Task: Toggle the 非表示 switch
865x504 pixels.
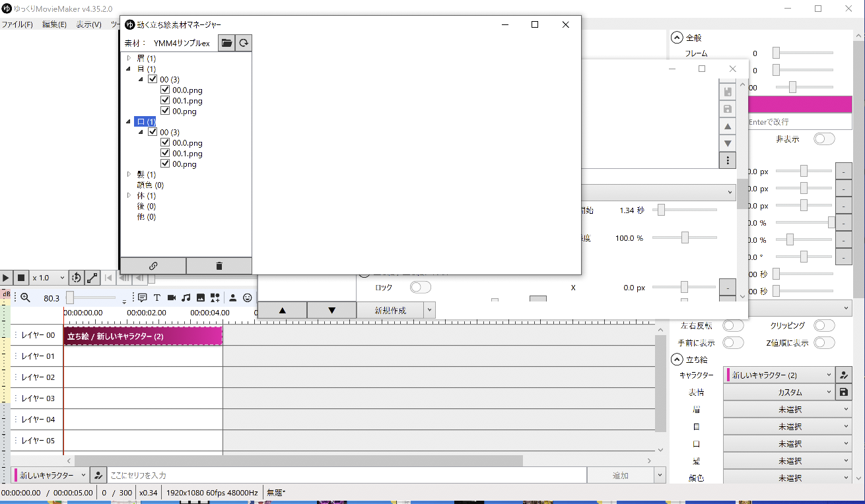Action: click(x=824, y=139)
